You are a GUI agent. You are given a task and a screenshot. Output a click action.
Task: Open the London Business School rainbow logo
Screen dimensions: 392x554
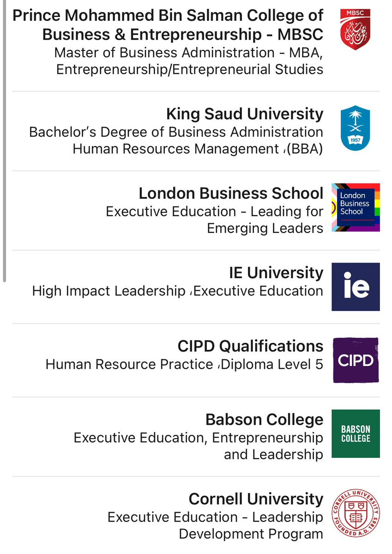(356, 207)
